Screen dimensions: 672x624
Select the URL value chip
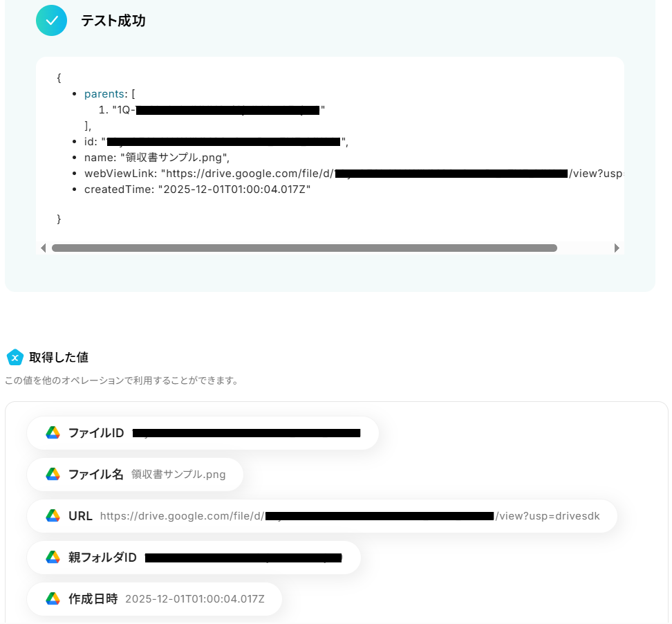[x=322, y=516]
